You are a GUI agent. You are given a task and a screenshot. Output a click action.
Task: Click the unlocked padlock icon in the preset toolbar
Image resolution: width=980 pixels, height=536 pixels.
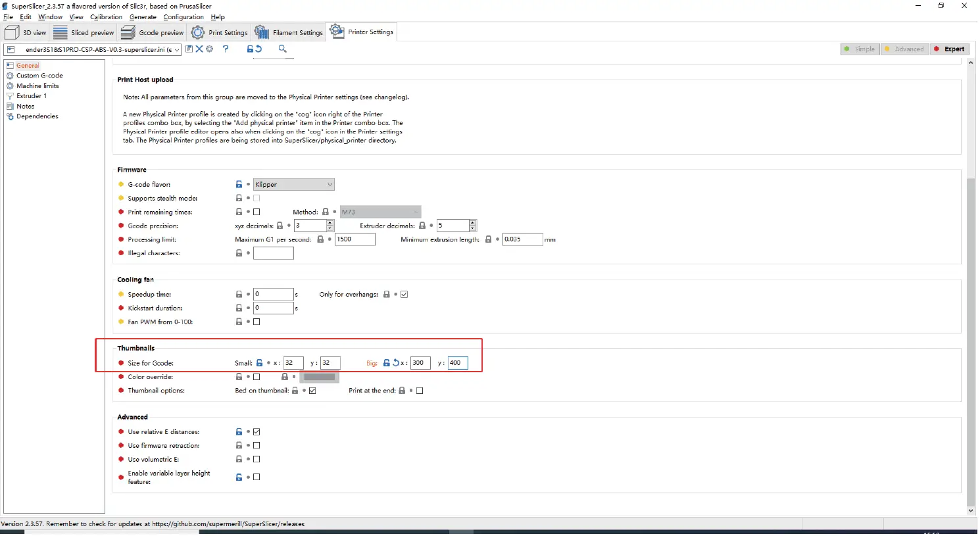(250, 49)
